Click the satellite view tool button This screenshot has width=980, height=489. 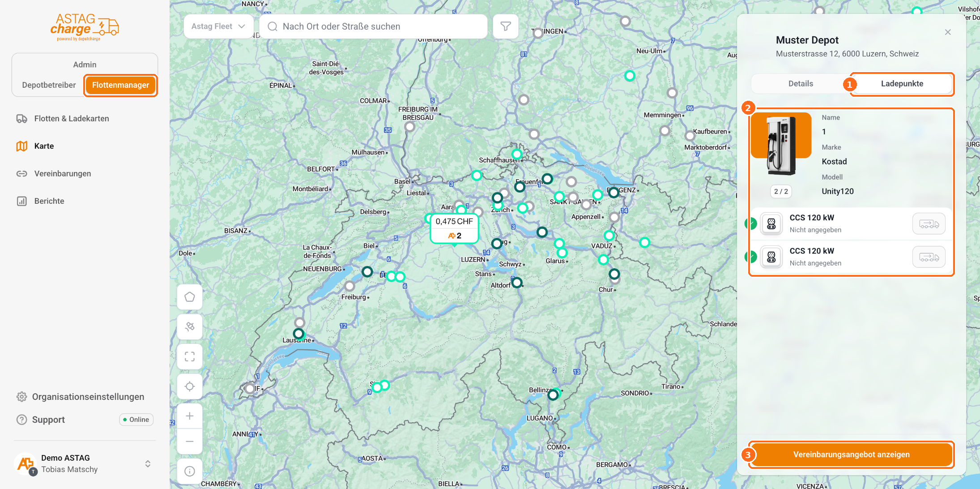pos(190,326)
